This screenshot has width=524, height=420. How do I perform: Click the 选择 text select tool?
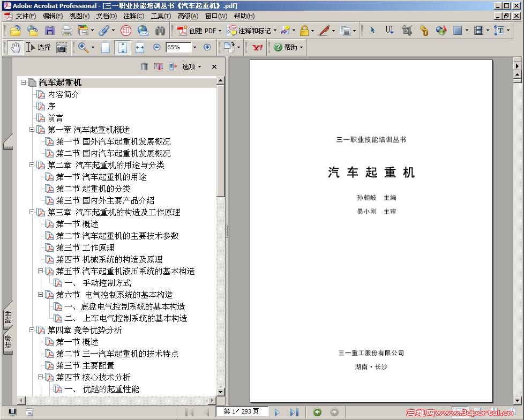[x=39, y=48]
